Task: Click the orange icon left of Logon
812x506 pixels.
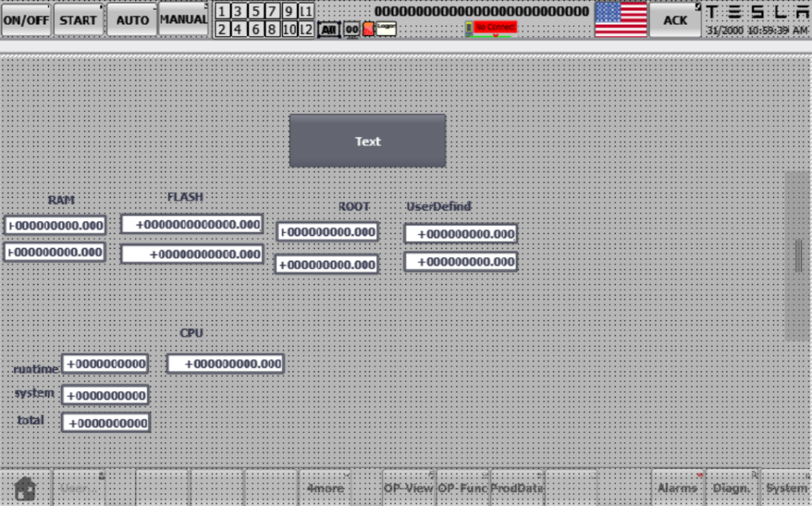Action: click(x=368, y=29)
